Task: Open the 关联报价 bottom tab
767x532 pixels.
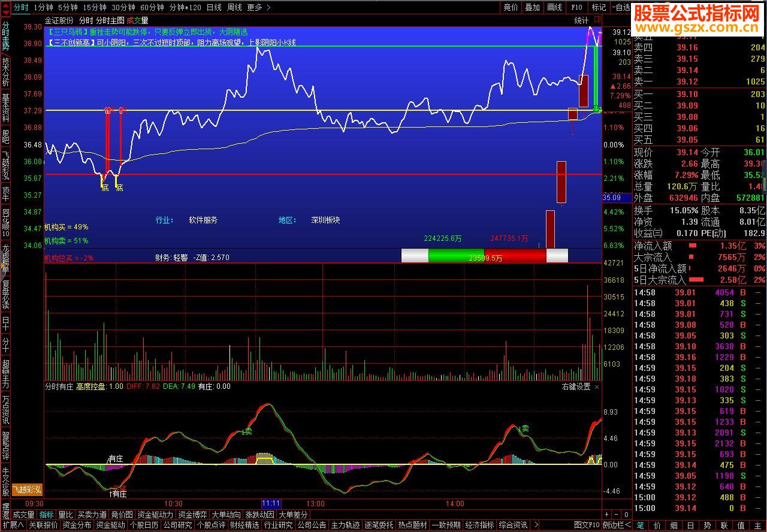Action: [43, 525]
